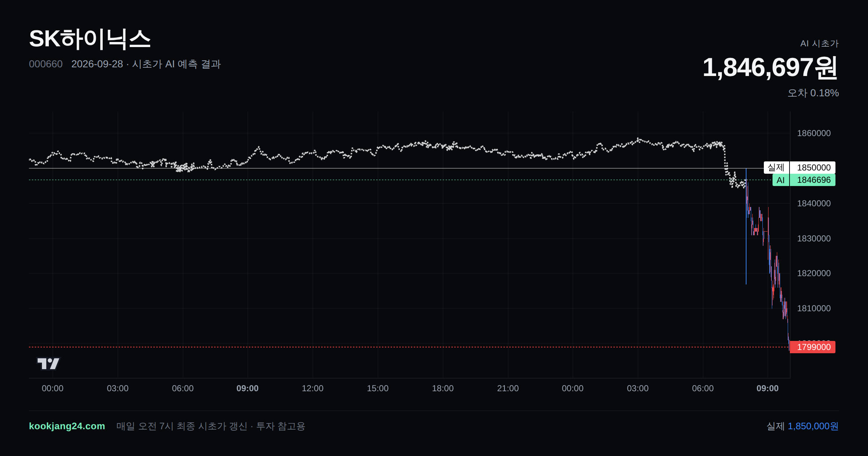Click the SK하이닉스 title
868x456 pixels.
tap(90, 39)
